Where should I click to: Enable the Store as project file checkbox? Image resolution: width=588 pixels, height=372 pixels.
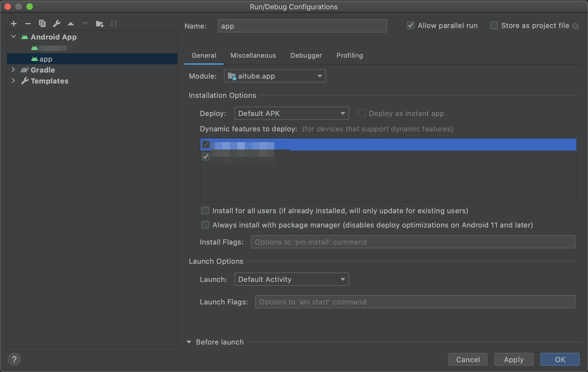494,26
